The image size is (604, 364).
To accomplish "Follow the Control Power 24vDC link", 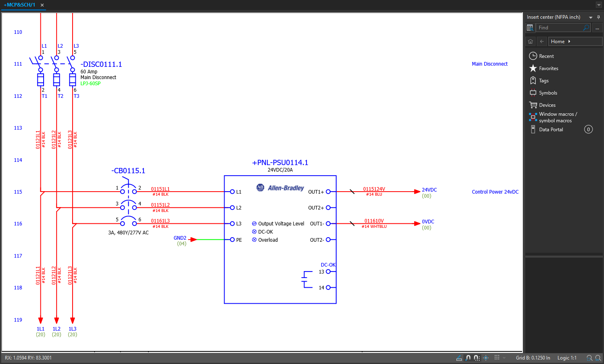I will (x=495, y=192).
